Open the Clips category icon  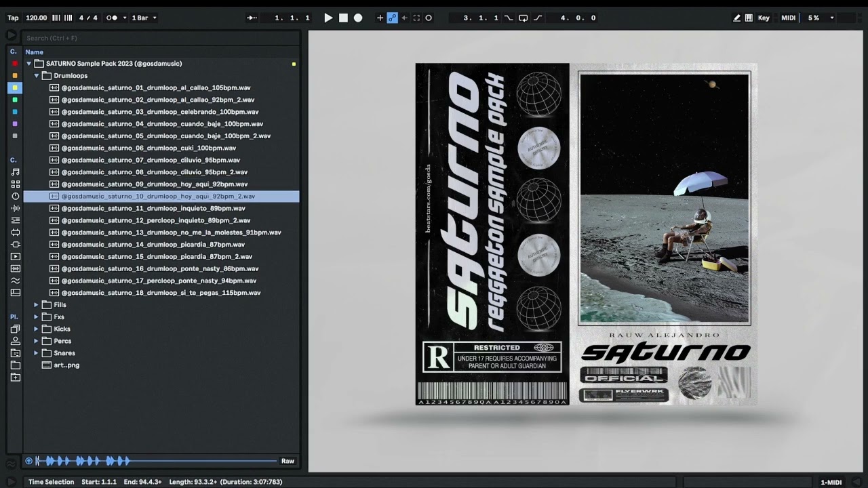[x=15, y=257]
